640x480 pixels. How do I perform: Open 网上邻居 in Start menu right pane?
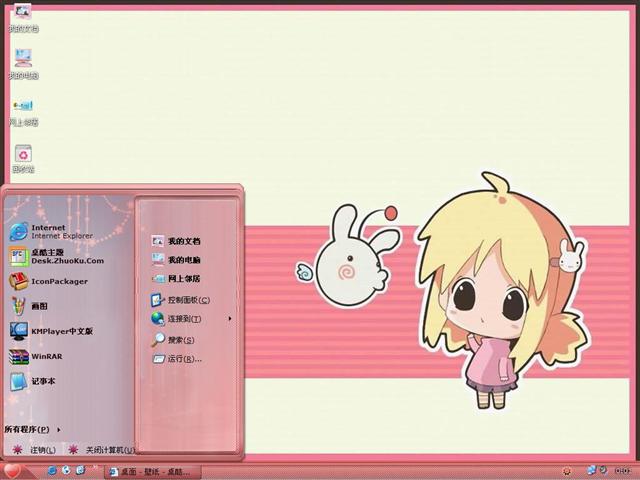click(176, 279)
